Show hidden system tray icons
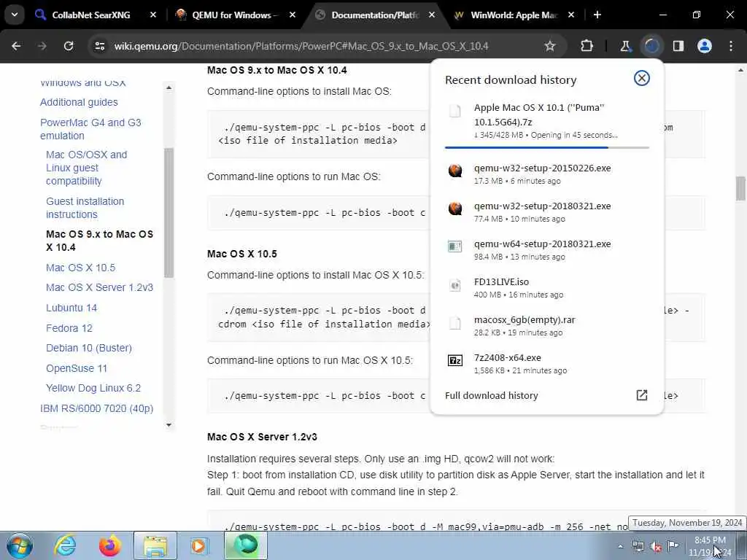 click(x=620, y=546)
